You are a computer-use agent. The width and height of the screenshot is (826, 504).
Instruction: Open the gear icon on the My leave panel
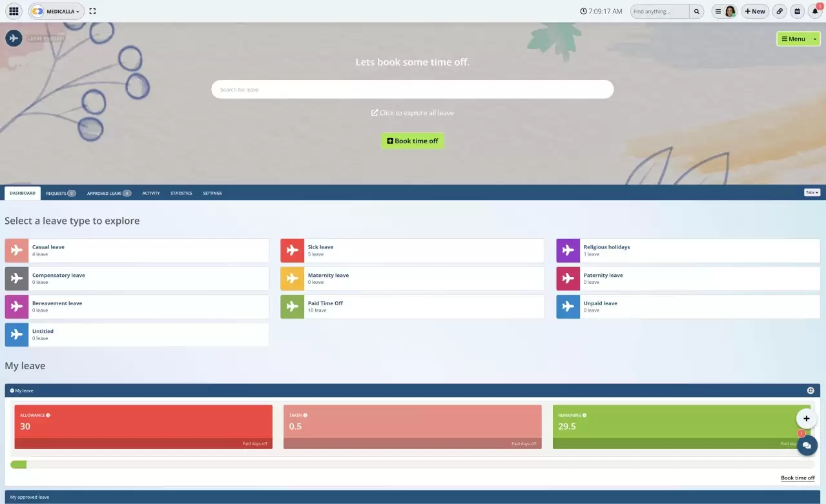(811, 390)
